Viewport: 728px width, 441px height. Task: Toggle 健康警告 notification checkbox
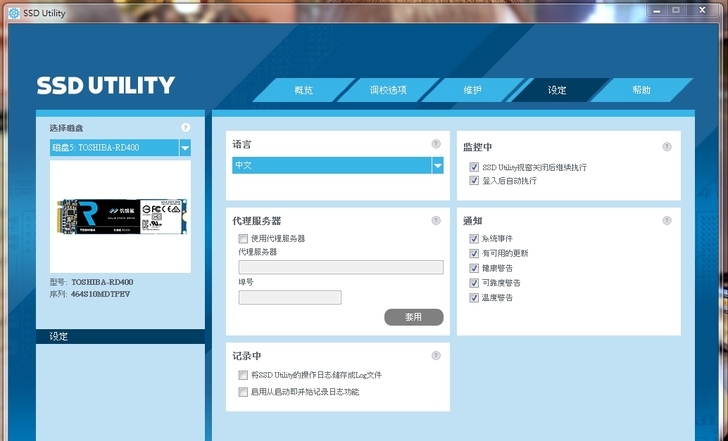click(x=474, y=268)
